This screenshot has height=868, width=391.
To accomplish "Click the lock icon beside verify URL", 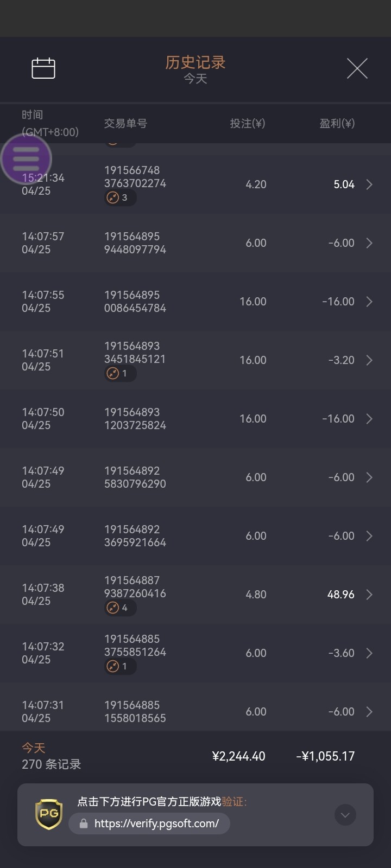I will 84,824.
